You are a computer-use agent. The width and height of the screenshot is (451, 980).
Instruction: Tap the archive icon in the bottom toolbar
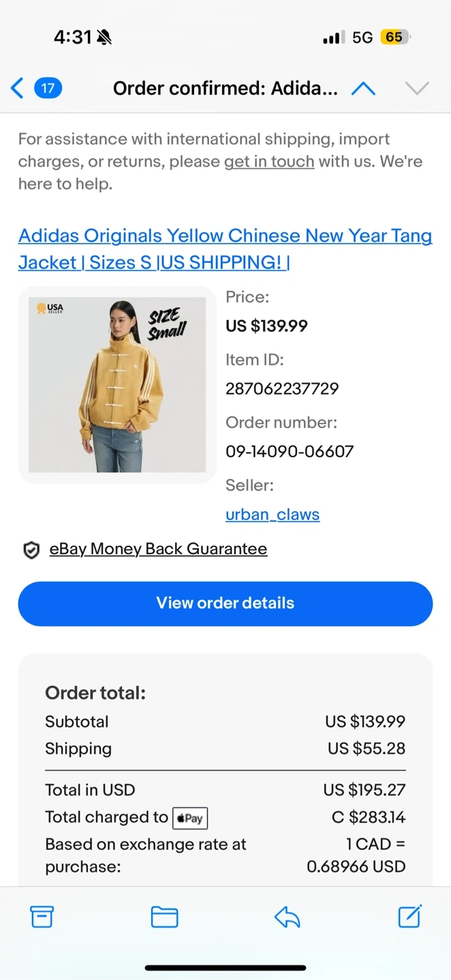coord(42,917)
